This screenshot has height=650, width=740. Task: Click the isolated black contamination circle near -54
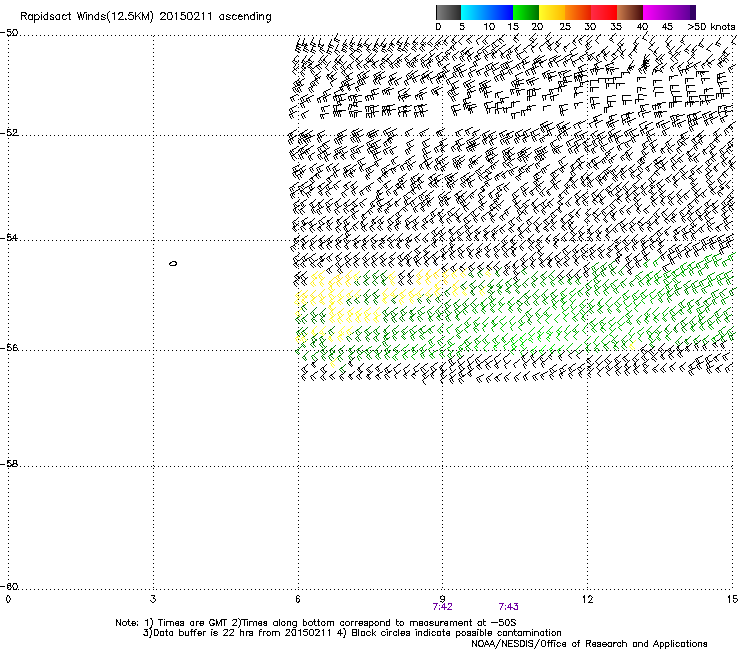tap(173, 263)
